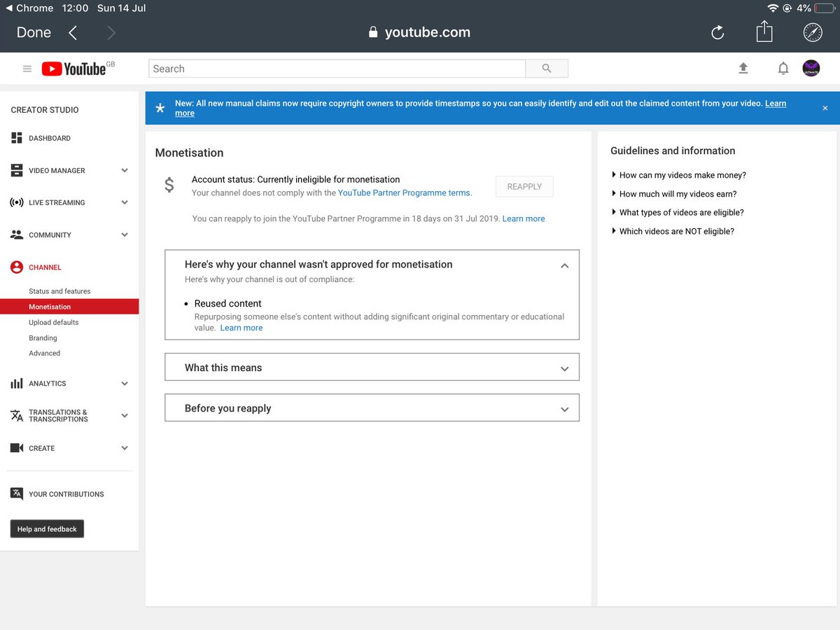Click Learn more beside reapply date

[524, 218]
